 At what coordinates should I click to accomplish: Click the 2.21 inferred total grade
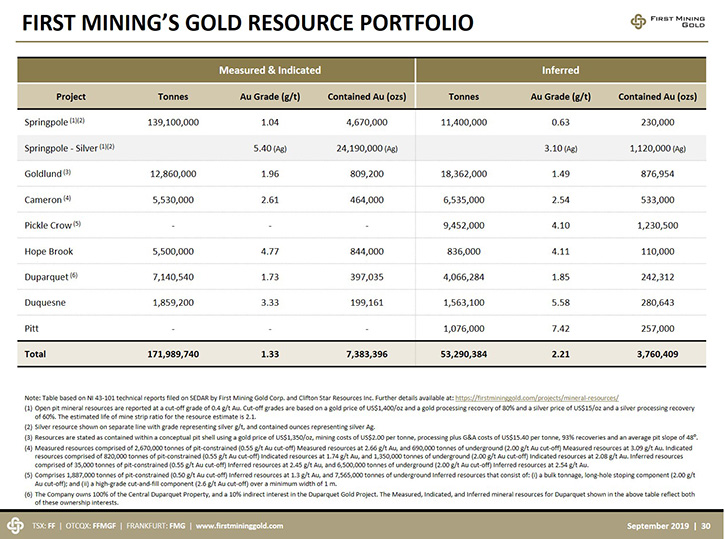click(560, 354)
